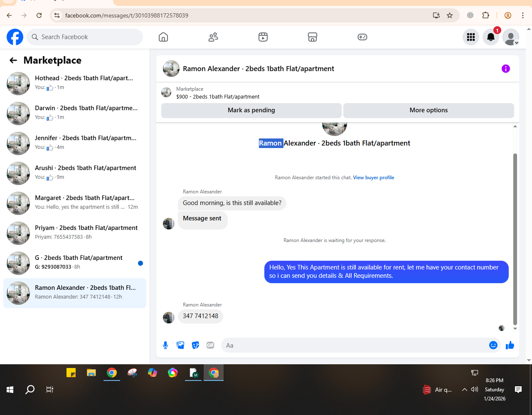
Task: Open the unread G conversation
Action: click(75, 263)
